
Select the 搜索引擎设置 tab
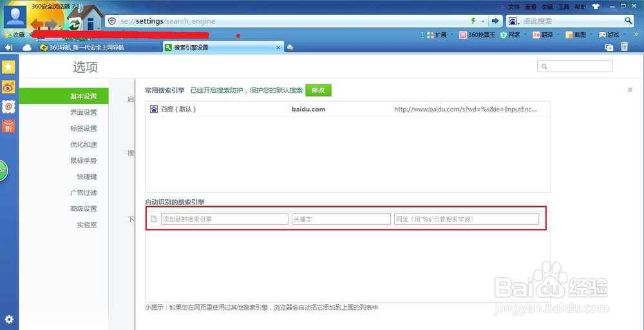pyautogui.click(x=223, y=48)
